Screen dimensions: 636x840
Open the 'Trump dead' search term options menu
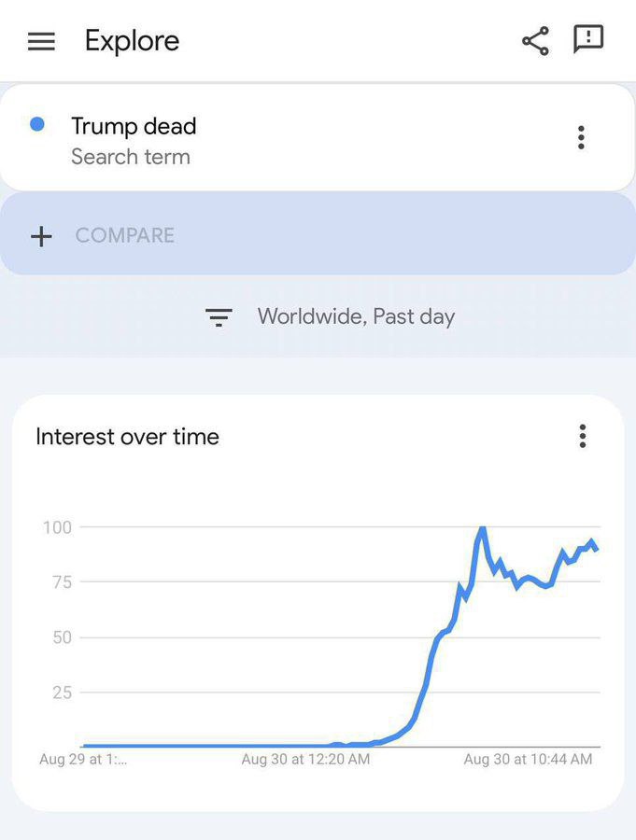581,138
